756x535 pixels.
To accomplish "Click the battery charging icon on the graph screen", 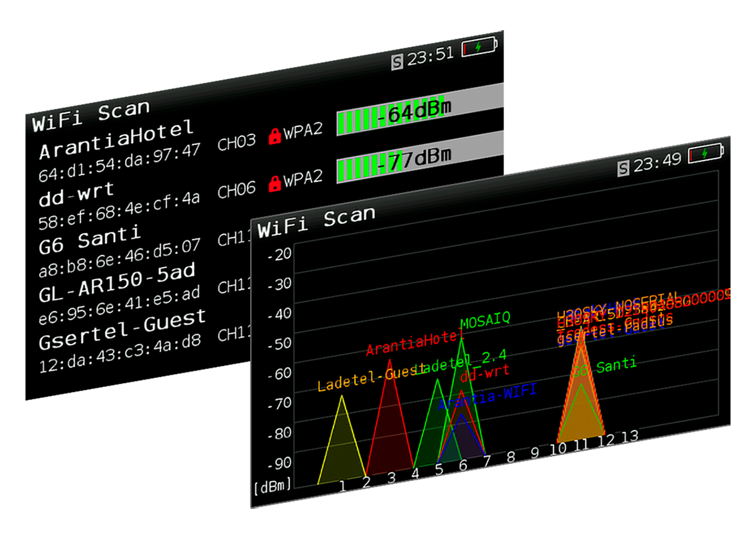I will point(707,153).
